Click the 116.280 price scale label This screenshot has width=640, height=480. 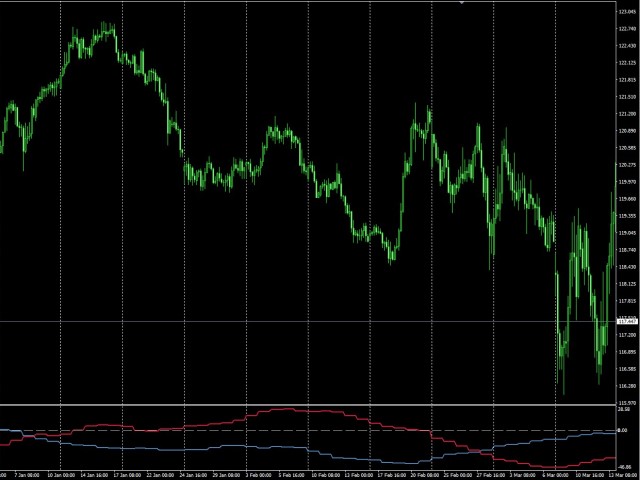click(629, 386)
